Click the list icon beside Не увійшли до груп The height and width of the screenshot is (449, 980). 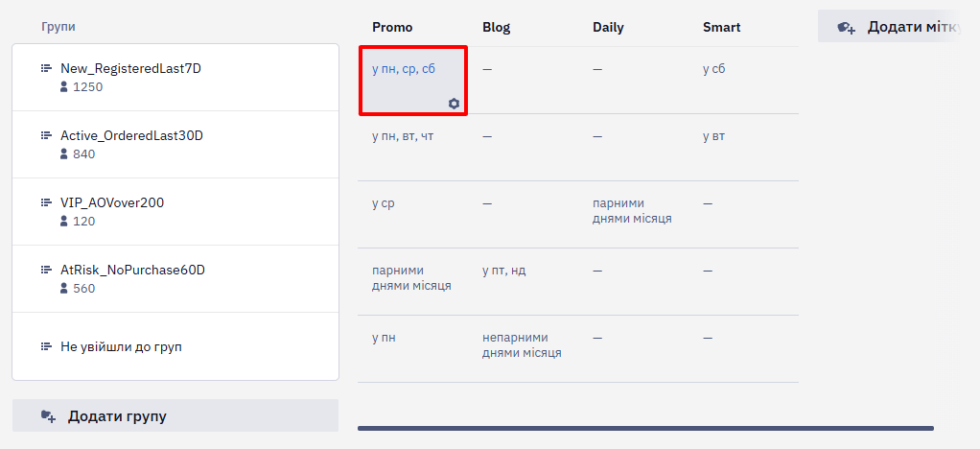pyautogui.click(x=46, y=345)
